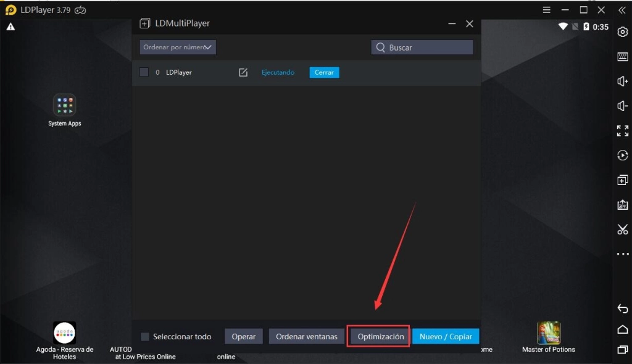
Task: Click Operar button
Action: (x=243, y=336)
